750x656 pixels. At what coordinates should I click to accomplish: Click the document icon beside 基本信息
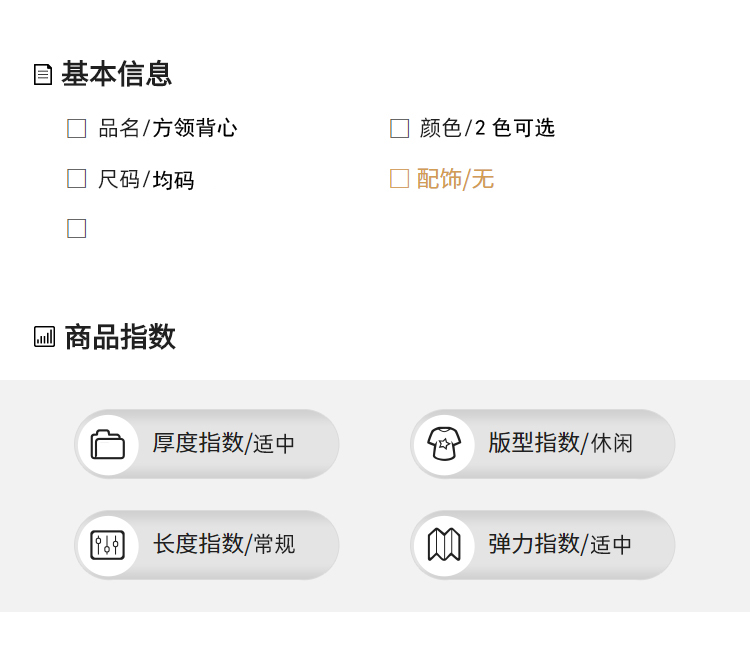(x=43, y=75)
